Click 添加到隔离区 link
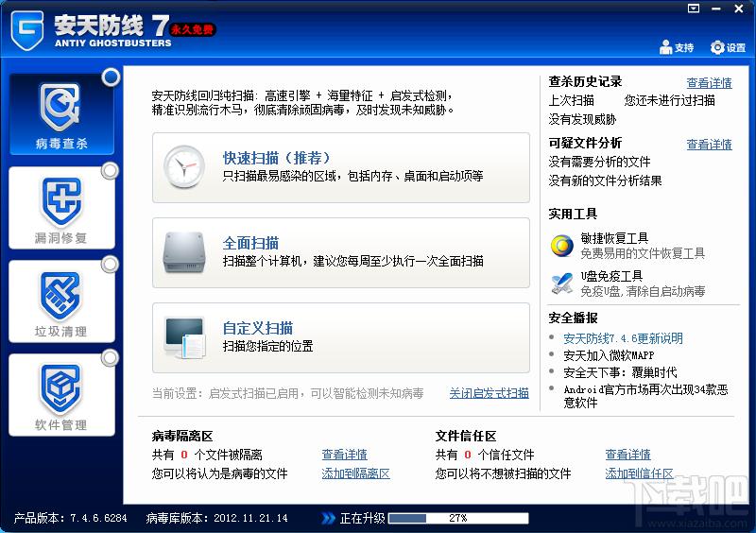Viewport: 756px width, 533px height. click(356, 473)
